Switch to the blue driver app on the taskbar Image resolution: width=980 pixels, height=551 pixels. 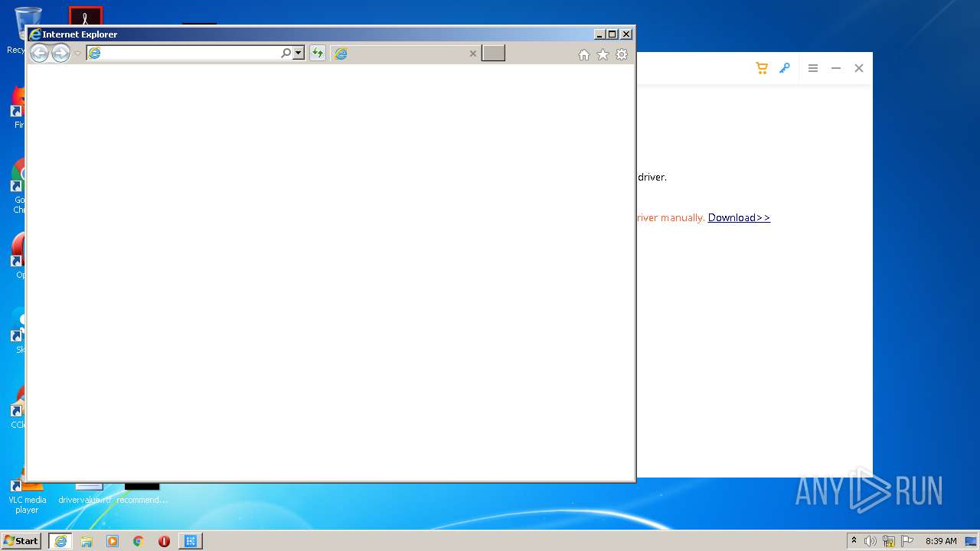tap(191, 541)
